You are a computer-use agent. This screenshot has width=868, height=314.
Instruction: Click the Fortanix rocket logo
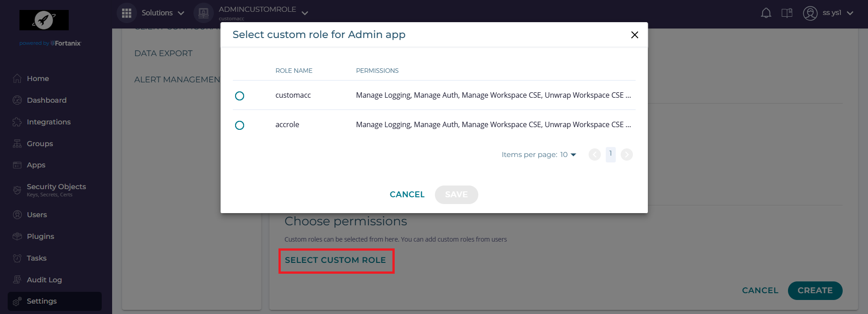pos(44,20)
